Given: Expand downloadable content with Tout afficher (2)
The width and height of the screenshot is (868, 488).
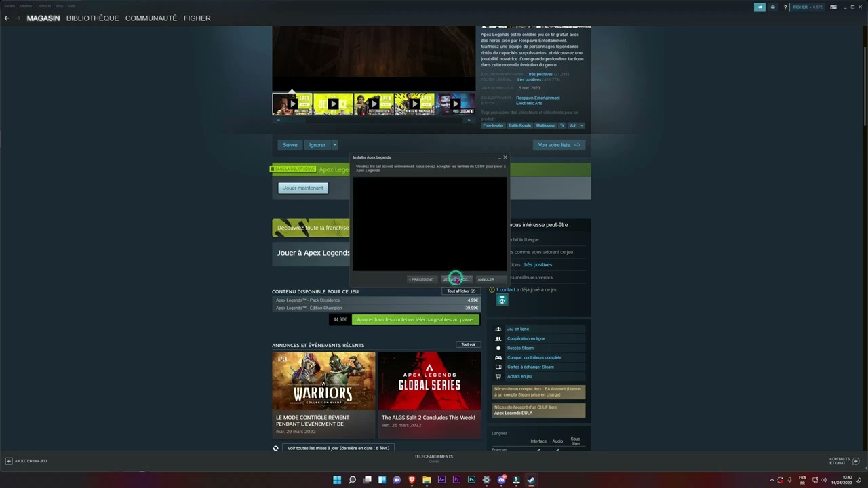Looking at the screenshot, I should pos(461,291).
